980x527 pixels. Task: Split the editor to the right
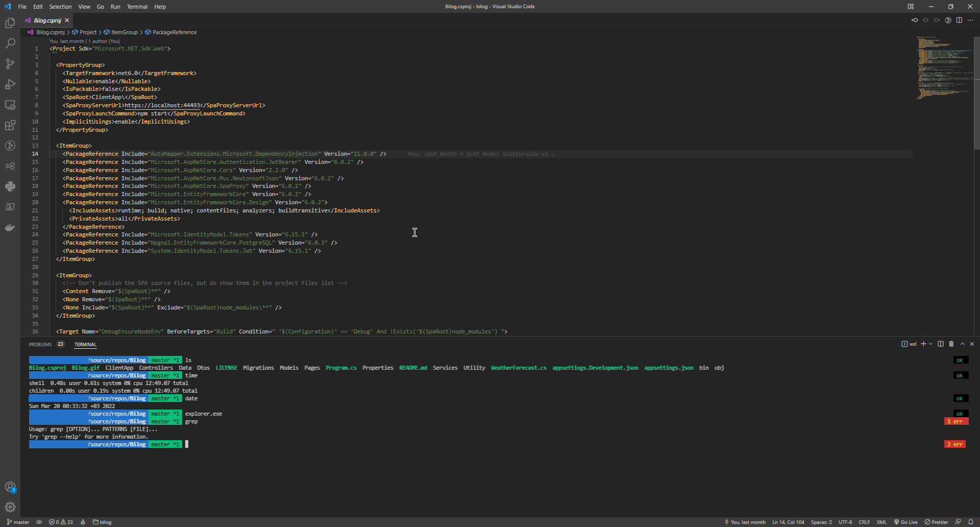[x=959, y=20]
